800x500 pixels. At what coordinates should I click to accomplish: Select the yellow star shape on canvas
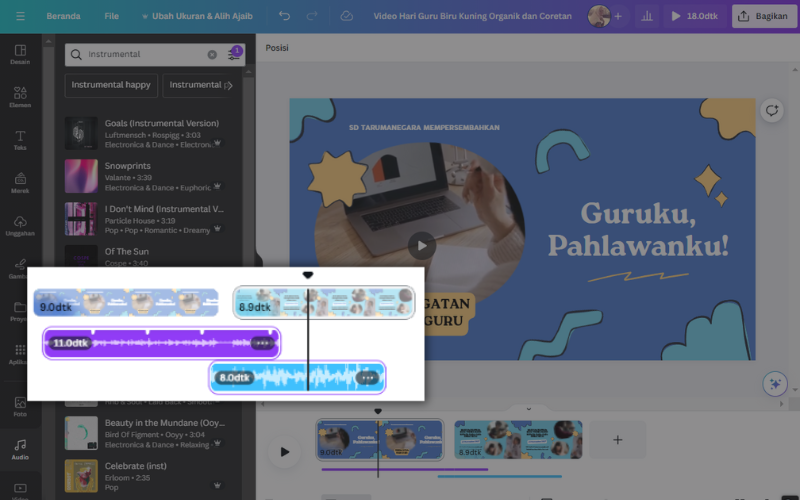(337, 179)
